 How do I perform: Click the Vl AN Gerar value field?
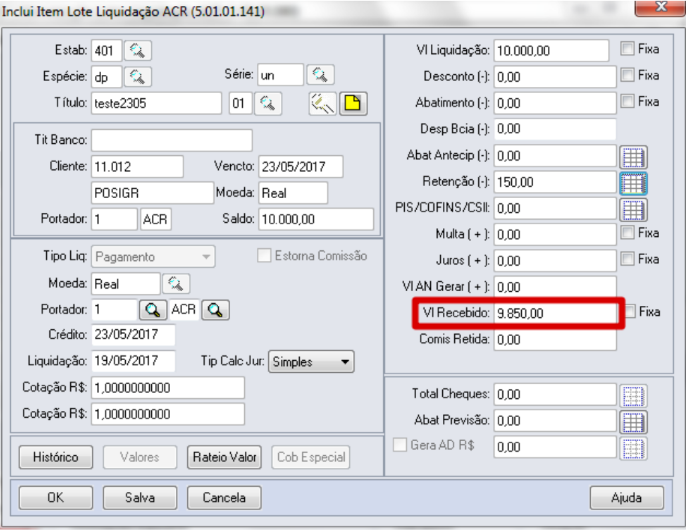pos(555,287)
